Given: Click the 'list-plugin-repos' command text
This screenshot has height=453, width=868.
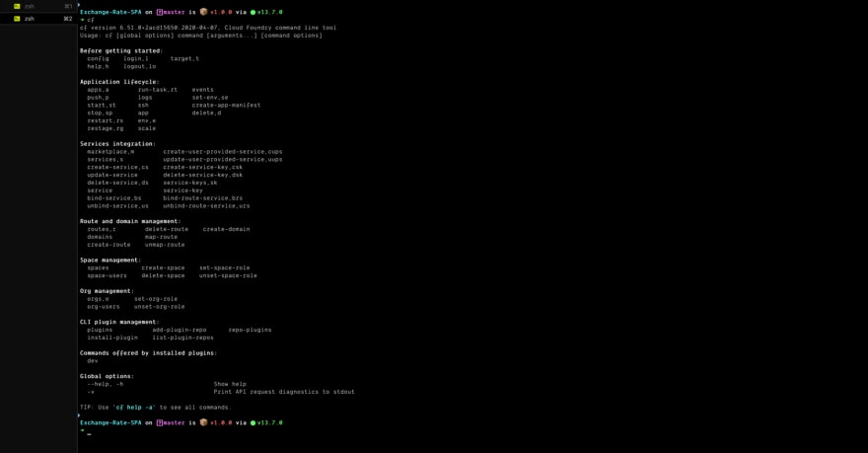Looking at the screenshot, I should tap(182, 338).
